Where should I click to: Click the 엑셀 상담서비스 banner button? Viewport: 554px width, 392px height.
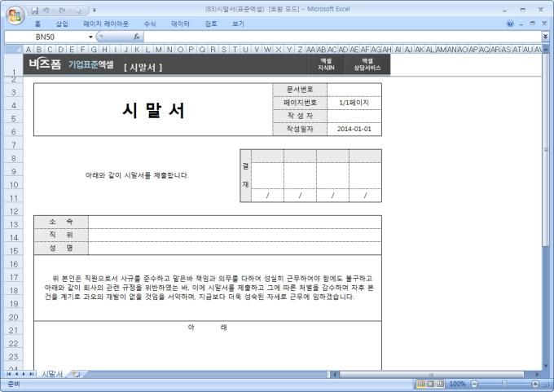[x=367, y=64]
